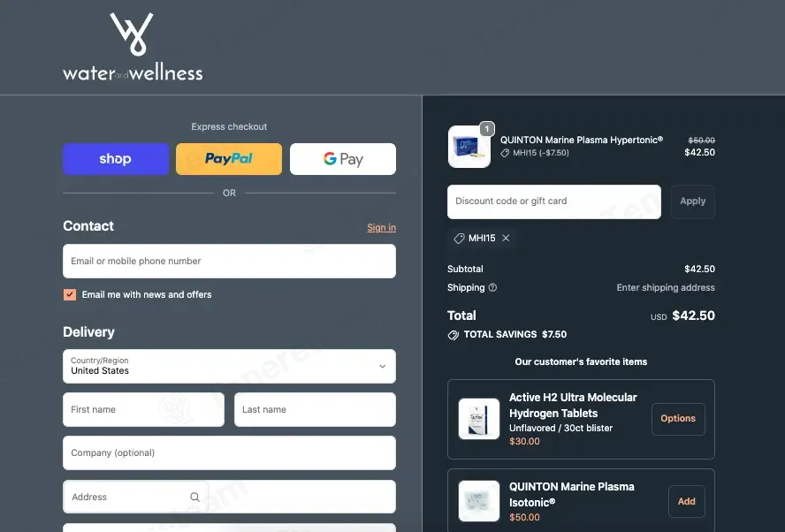Open the Country/Region dropdown
Screen dimensions: 785x532
coord(229,367)
